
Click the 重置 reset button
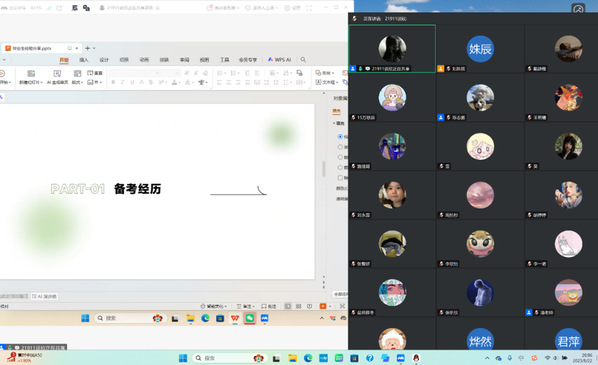click(95, 73)
